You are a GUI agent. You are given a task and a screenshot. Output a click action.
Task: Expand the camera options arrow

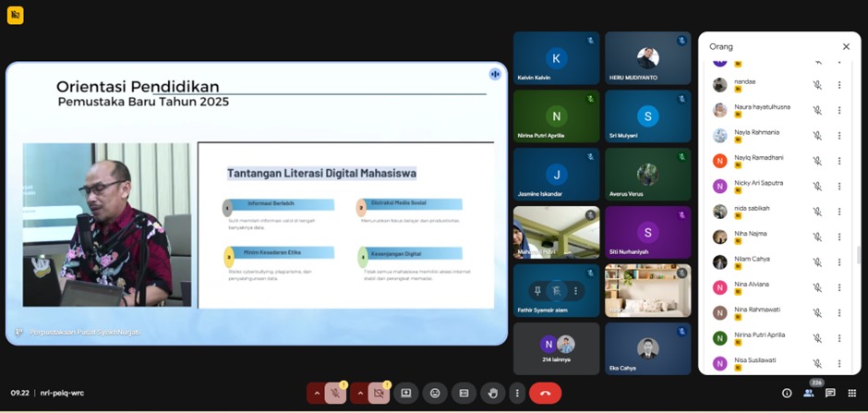point(360,393)
